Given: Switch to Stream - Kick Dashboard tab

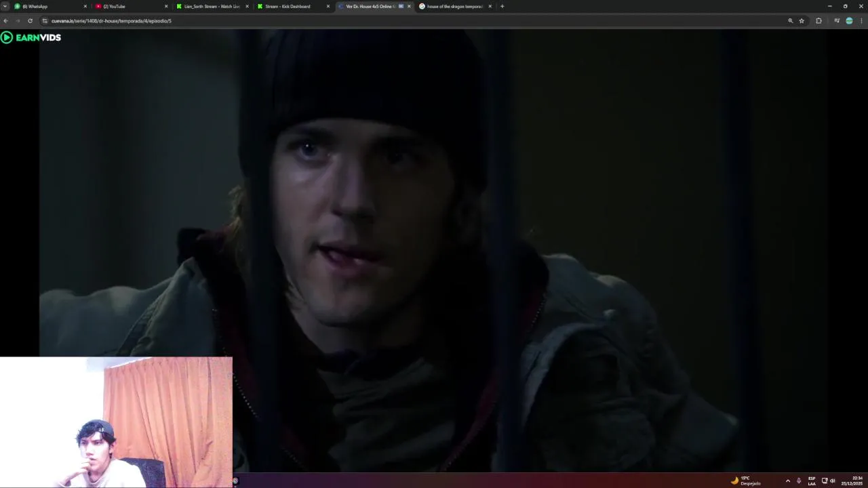Looking at the screenshot, I should click(293, 6).
